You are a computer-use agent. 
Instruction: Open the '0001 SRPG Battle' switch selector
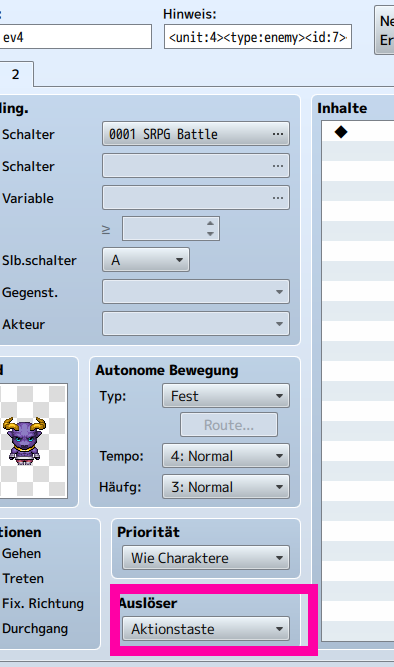pyautogui.click(x=196, y=134)
